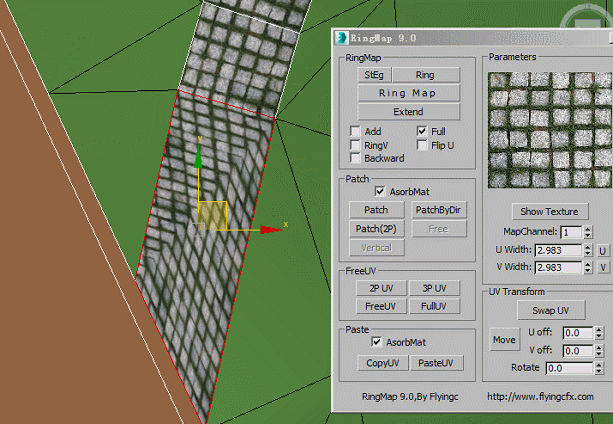Click the Ring button
The height and width of the screenshot is (424, 613).
coord(425,75)
